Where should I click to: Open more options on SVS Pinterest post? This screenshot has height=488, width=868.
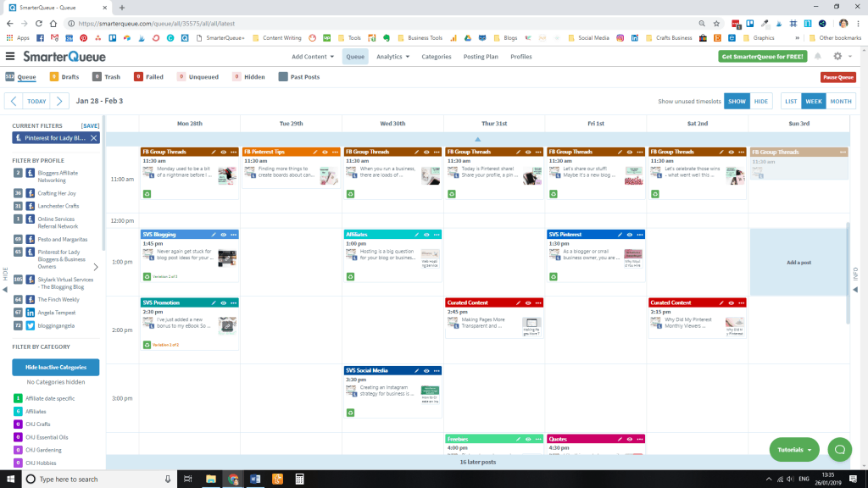(x=640, y=235)
